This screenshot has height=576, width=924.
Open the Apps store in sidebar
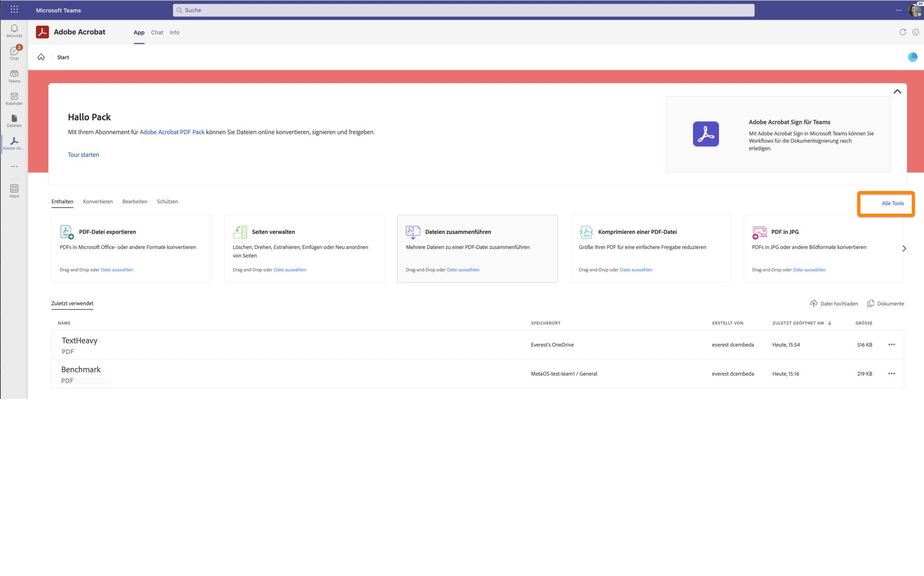pyautogui.click(x=14, y=191)
